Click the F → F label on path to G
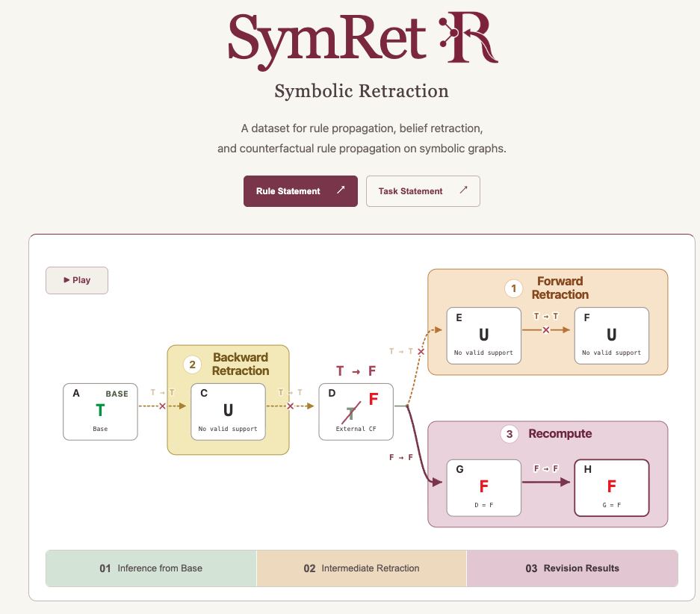 (x=401, y=457)
